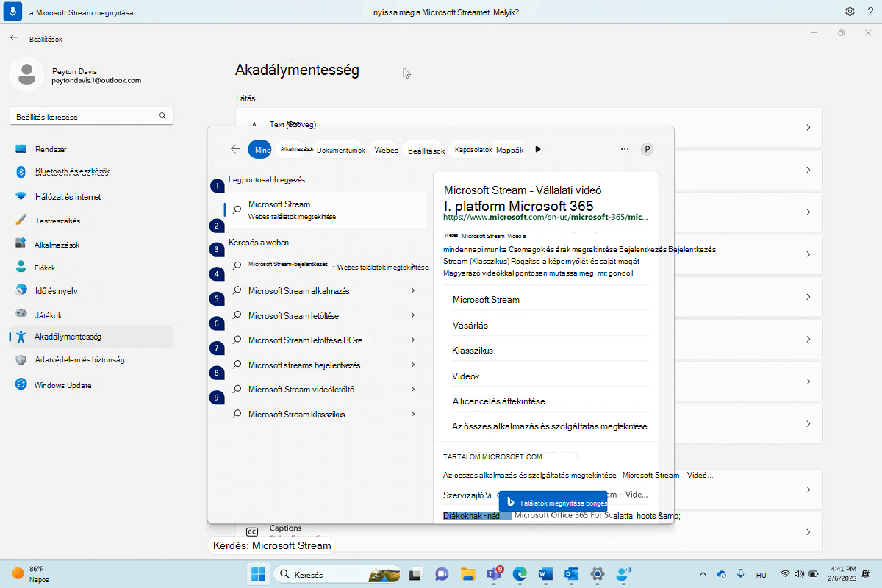Open Adatvédelem és biztonság settings
The height and width of the screenshot is (588, 882).
point(92,360)
